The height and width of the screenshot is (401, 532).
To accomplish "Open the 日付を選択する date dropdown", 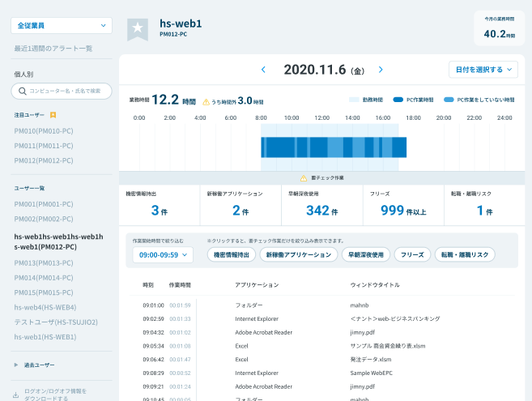I will pyautogui.click(x=483, y=70).
